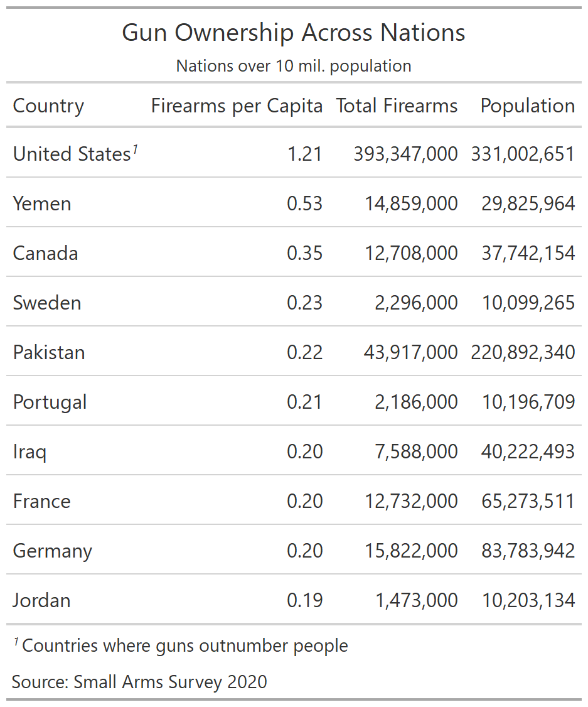The width and height of the screenshot is (588, 707).
Task: Click the Gun Ownership Across Nations title
Action: 294,33
